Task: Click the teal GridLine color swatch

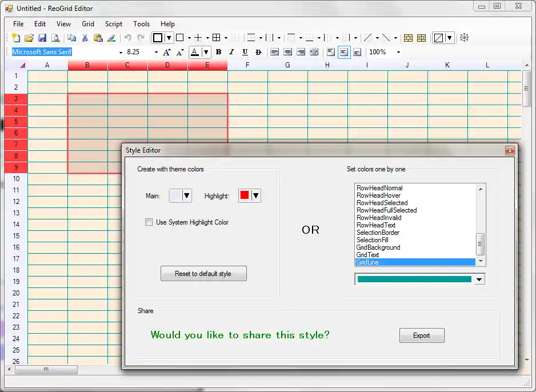Action: [x=415, y=279]
